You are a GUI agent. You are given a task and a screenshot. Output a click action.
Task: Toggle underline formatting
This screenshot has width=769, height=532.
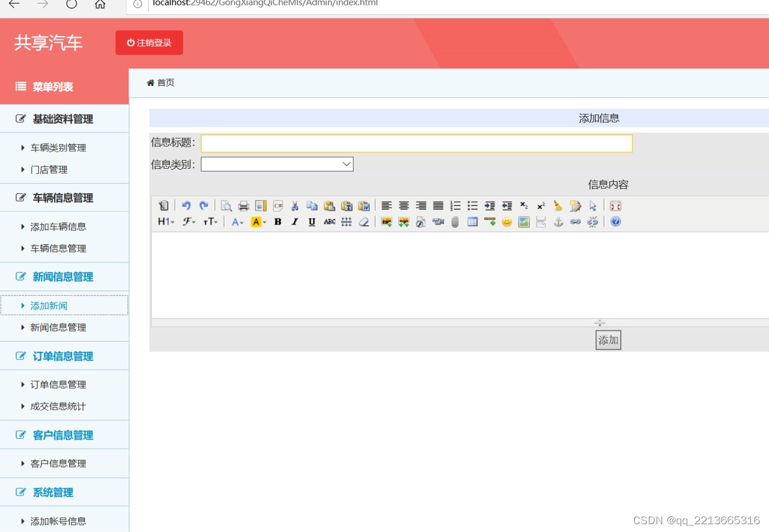(312, 222)
